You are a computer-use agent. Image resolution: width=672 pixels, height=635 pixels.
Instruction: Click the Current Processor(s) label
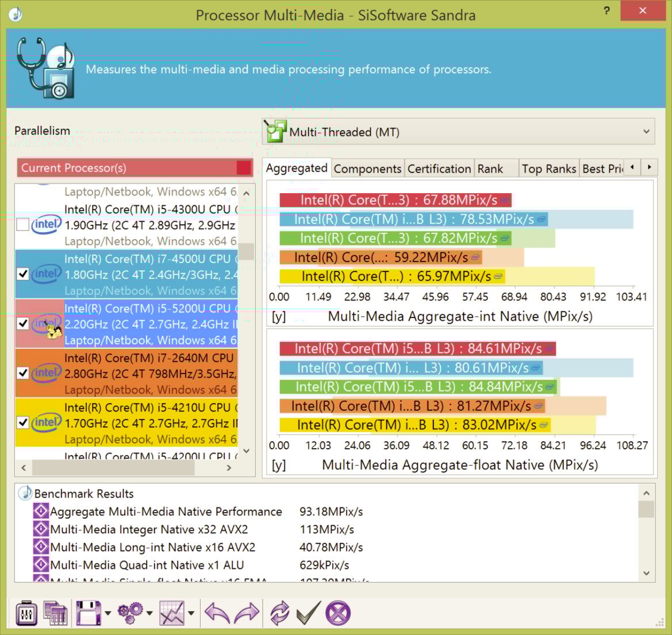pyautogui.click(x=74, y=168)
